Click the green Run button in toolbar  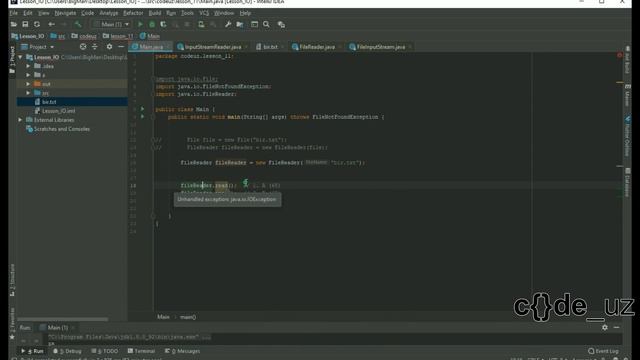tap(140, 24)
